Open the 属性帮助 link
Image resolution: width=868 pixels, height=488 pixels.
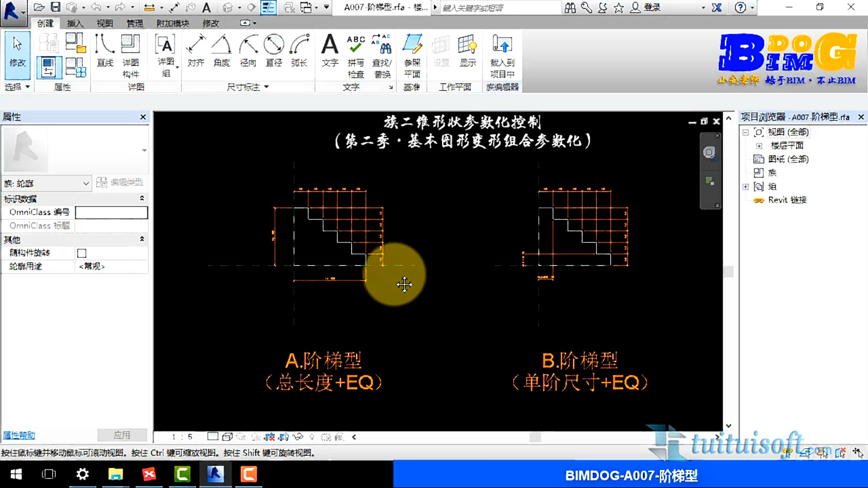click(19, 435)
